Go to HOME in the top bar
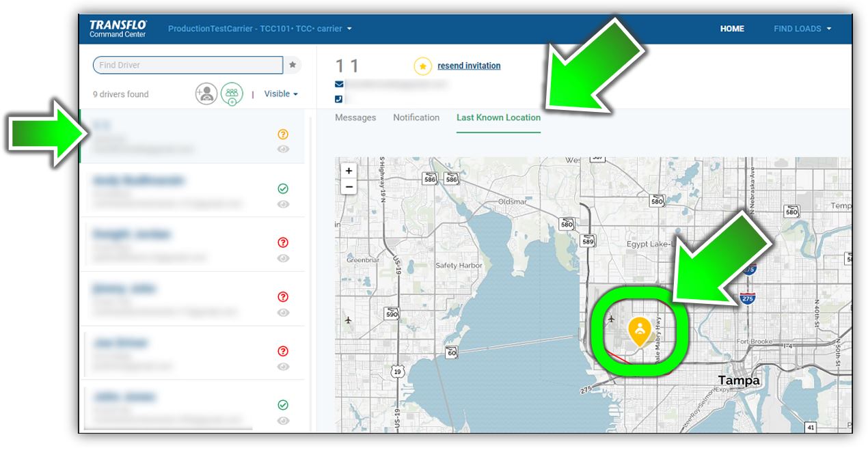 (731, 29)
